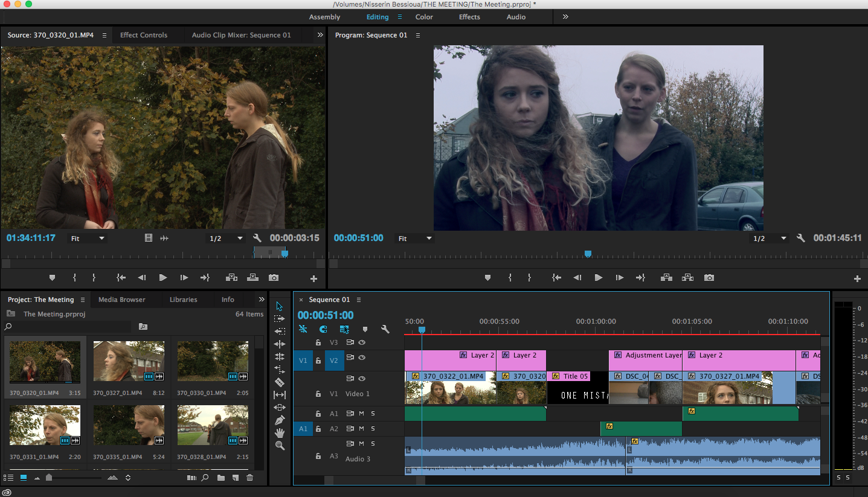Select the Zoom tool in tools panel
The image size is (868, 497).
point(279,446)
